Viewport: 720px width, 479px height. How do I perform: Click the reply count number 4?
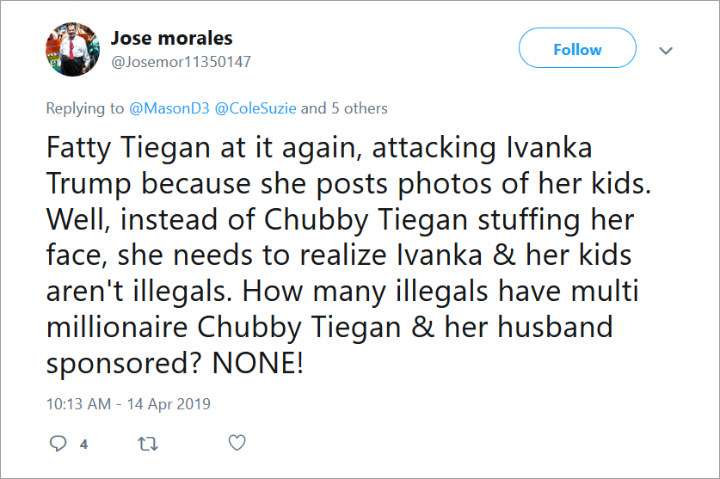[x=84, y=444]
